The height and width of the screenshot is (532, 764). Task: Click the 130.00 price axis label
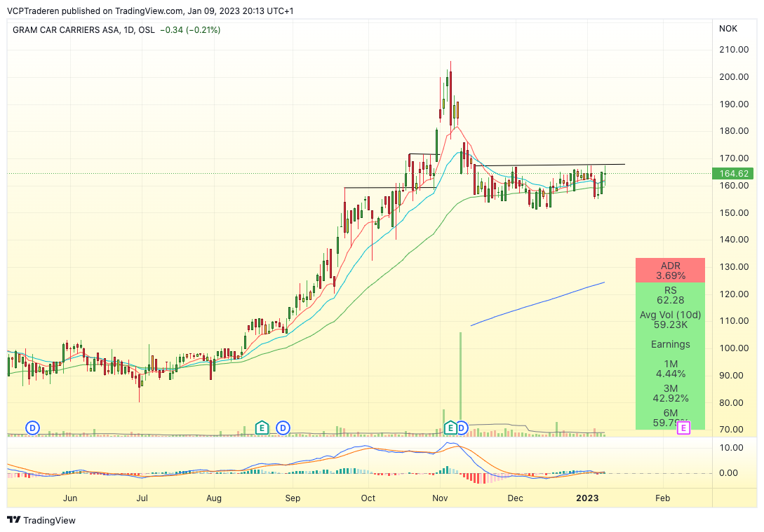(734, 267)
